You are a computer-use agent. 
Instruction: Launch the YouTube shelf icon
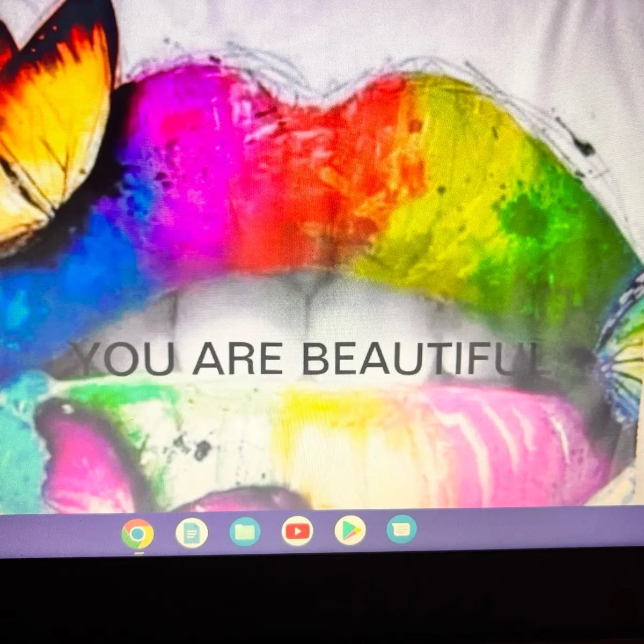point(297,531)
